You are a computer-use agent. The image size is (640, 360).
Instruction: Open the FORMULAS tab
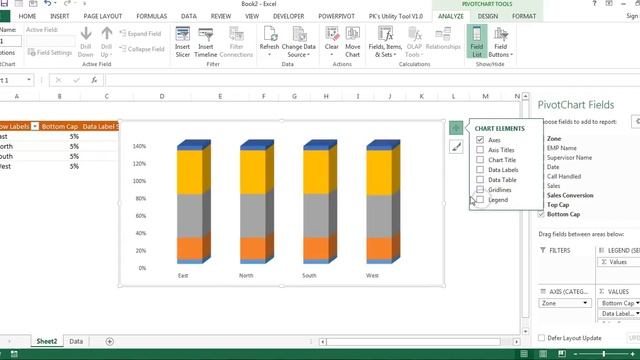[x=152, y=16]
